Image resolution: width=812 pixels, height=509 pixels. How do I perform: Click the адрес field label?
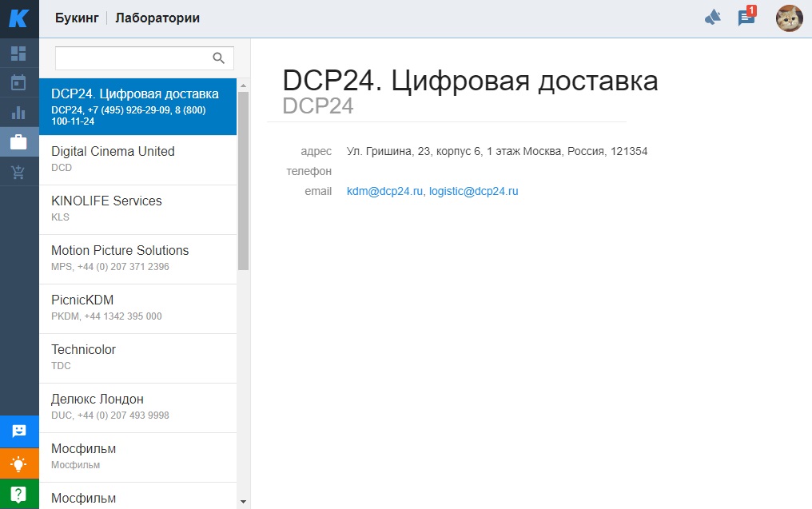pyautogui.click(x=316, y=151)
